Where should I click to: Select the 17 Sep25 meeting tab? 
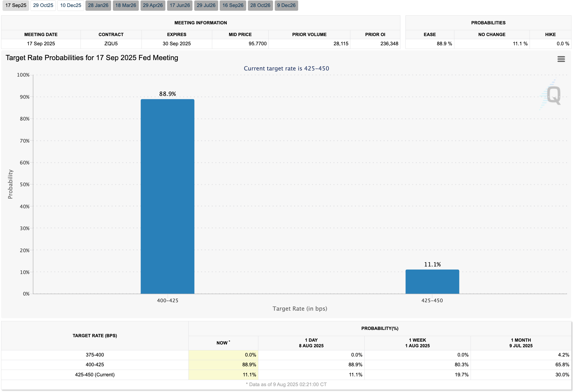(x=16, y=5)
